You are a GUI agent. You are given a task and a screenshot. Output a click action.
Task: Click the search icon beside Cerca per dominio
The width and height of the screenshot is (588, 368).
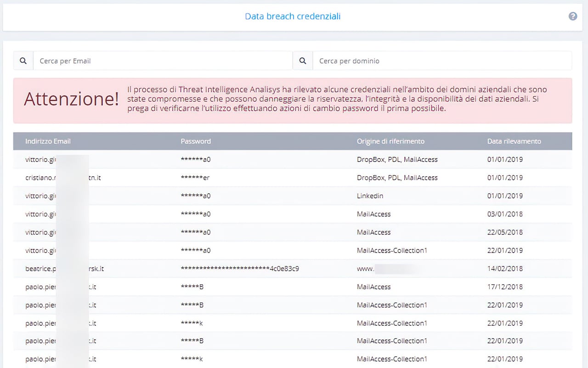[303, 61]
